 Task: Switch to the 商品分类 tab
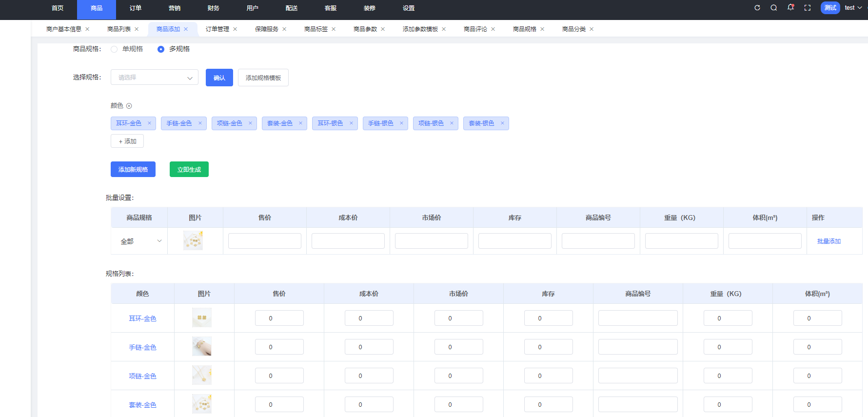click(574, 29)
